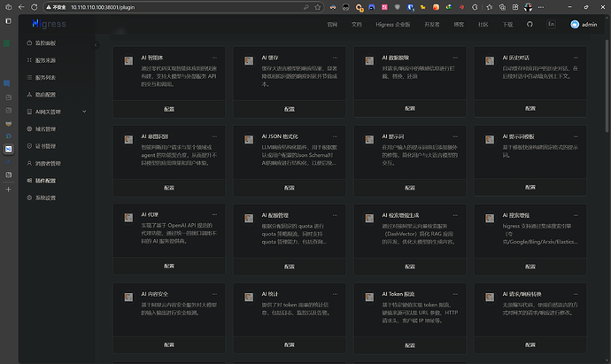Click the AI 意图识别 card title
This screenshot has height=364, width=611.
(x=155, y=136)
